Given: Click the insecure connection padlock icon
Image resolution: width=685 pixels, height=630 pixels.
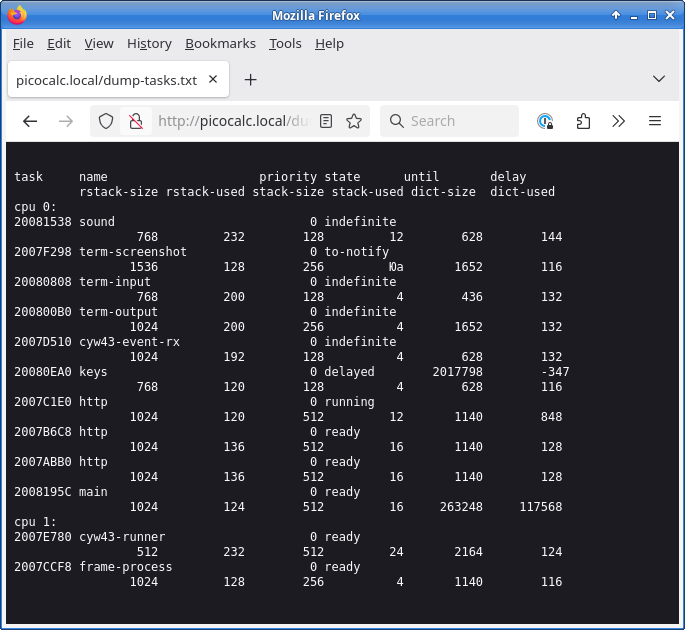Looking at the screenshot, I should 136,121.
